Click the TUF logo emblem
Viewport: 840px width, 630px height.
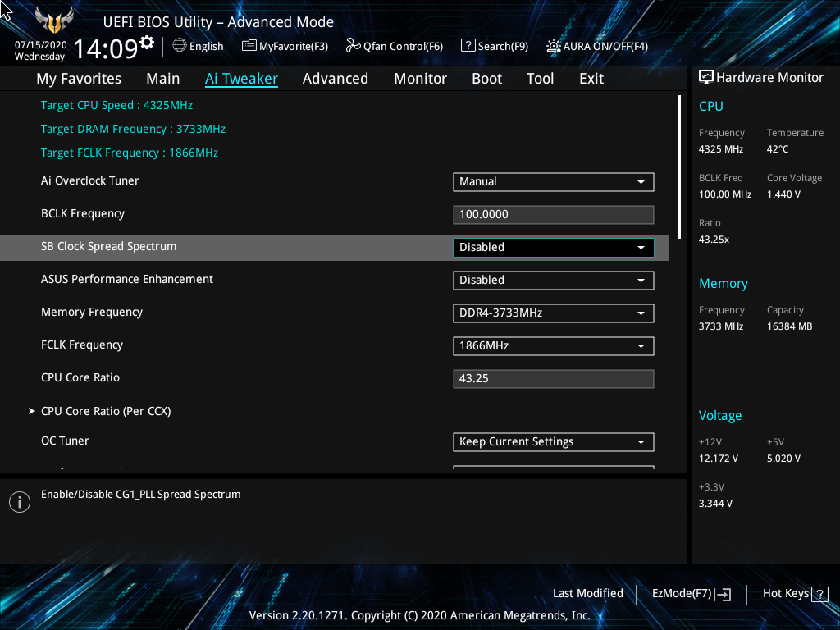pos(54,20)
